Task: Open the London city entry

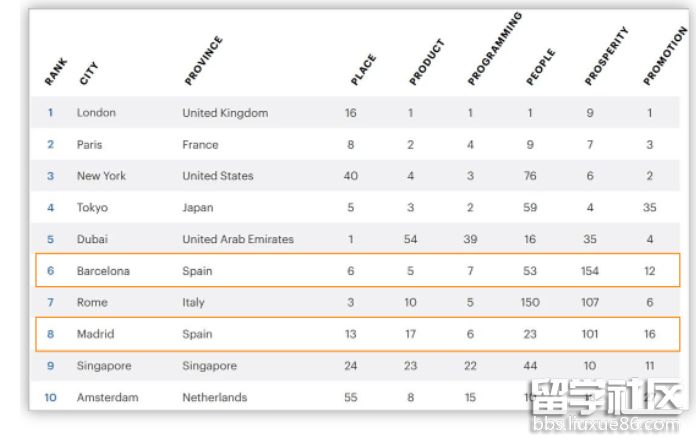Action: (96, 113)
